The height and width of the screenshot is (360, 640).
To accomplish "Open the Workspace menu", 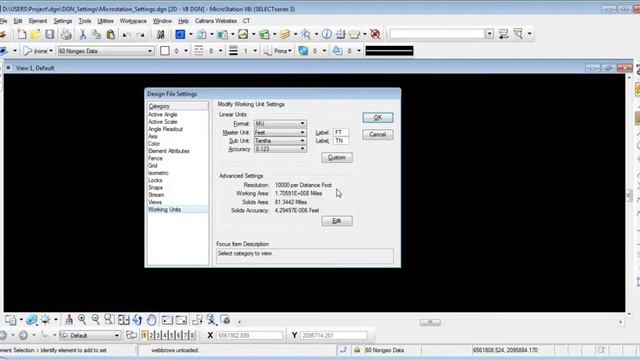I will (133, 21).
